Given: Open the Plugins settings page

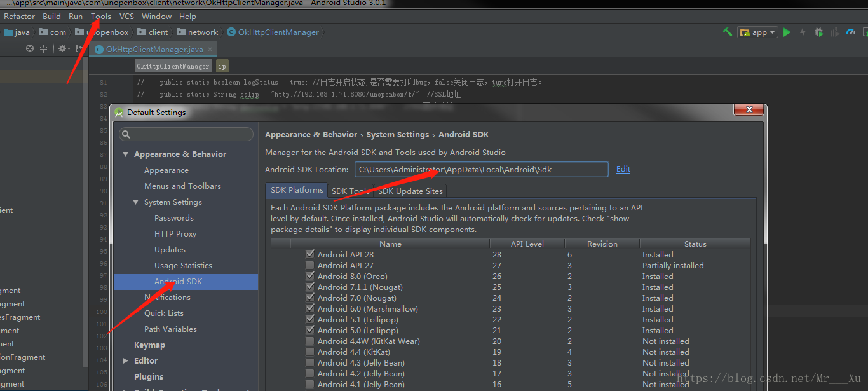Looking at the screenshot, I should [149, 377].
